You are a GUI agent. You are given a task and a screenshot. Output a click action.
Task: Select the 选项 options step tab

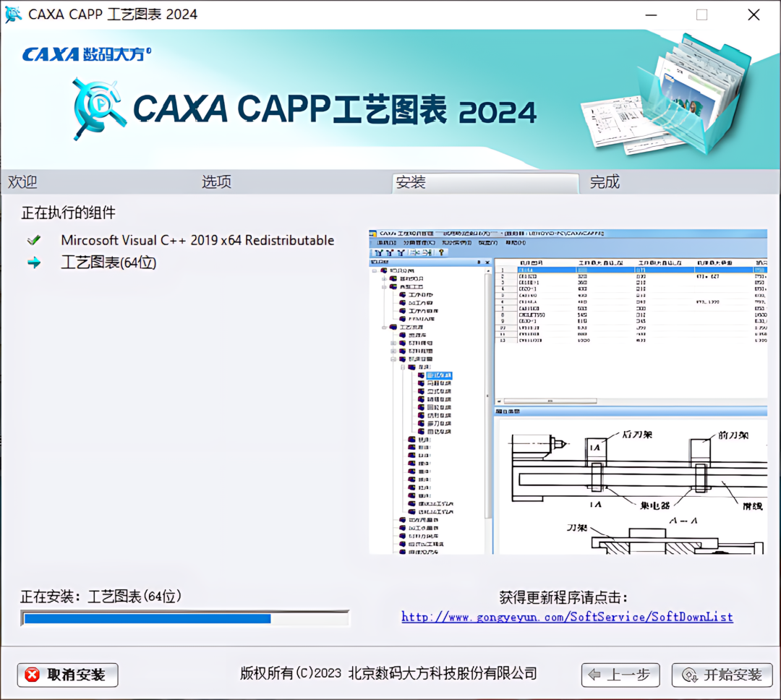pyautogui.click(x=216, y=182)
